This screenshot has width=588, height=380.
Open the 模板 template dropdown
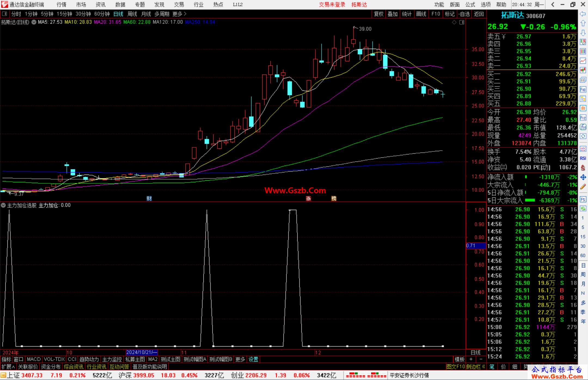(460, 359)
